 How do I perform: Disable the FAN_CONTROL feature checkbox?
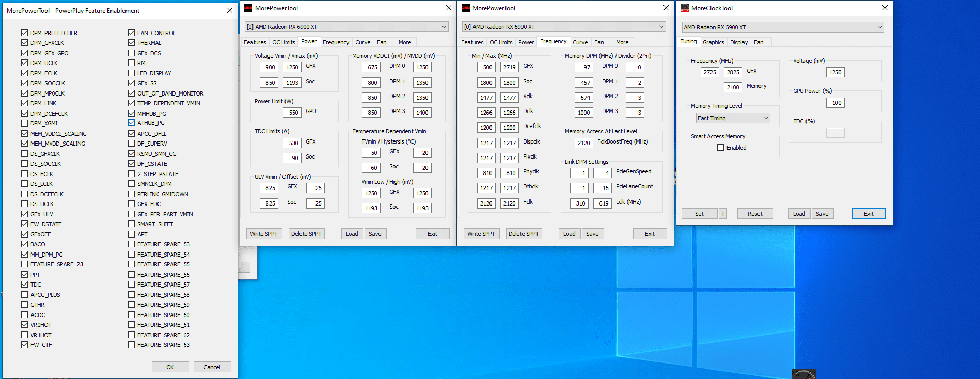[131, 33]
